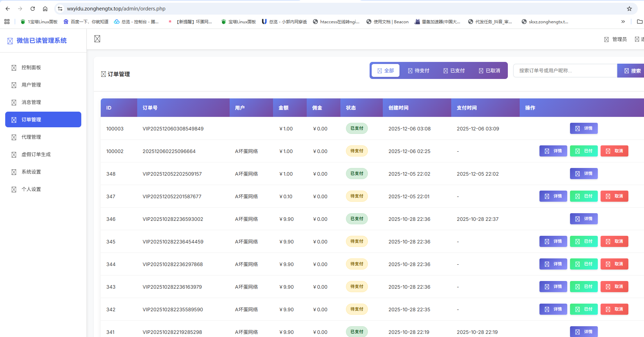This screenshot has width=644, height=337.
Task: Focus the order search input field
Action: pyautogui.click(x=565, y=71)
